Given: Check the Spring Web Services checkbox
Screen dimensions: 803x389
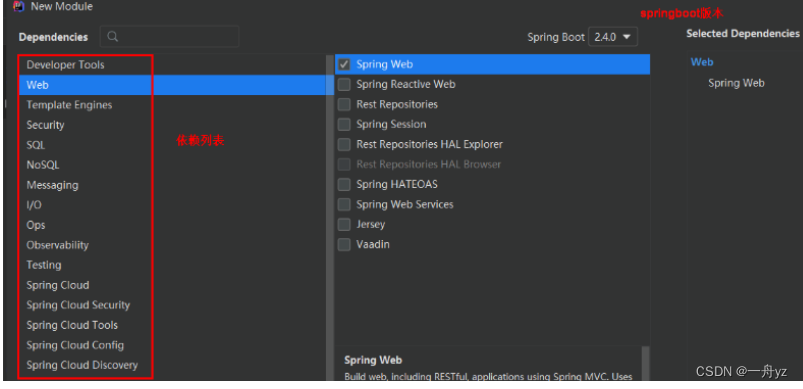Looking at the screenshot, I should 344,204.
